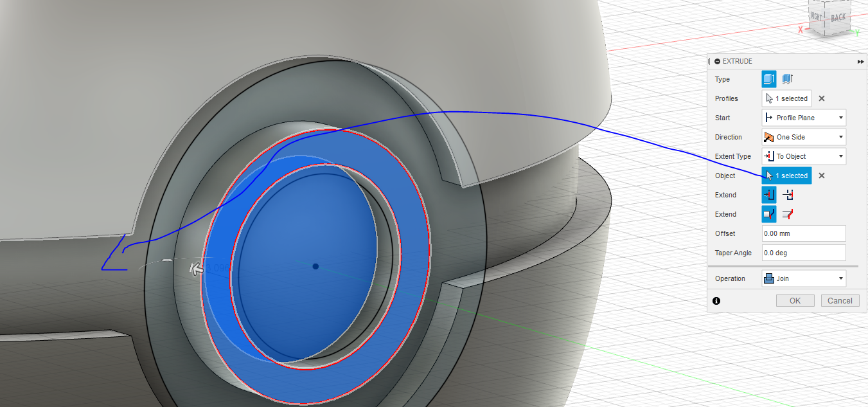Click the Taper Angle value field
This screenshot has height=407, width=868.
pyautogui.click(x=804, y=253)
